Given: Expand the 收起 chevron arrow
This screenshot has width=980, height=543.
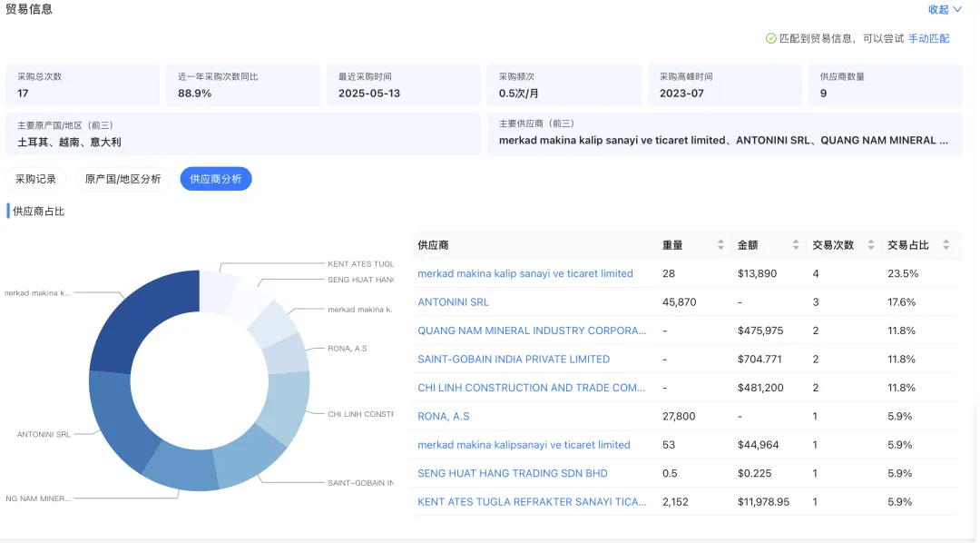Looking at the screenshot, I should (956, 9).
